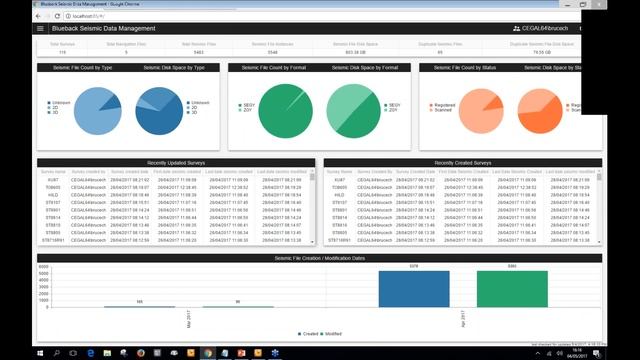640x360 pixels.
Task: Select the ST9716R91 row in Recently Updated Surveys
Action: [x=173, y=240]
